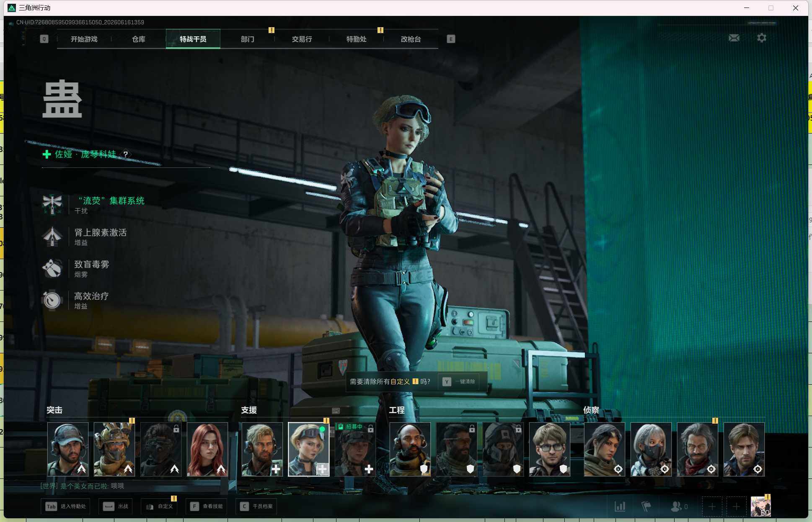Select bald bearded engineer operator with headset
This screenshot has width=812, height=522.
click(410, 449)
